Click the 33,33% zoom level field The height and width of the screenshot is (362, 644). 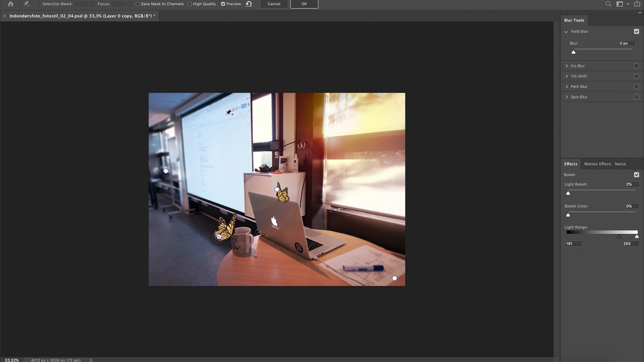pos(12,360)
